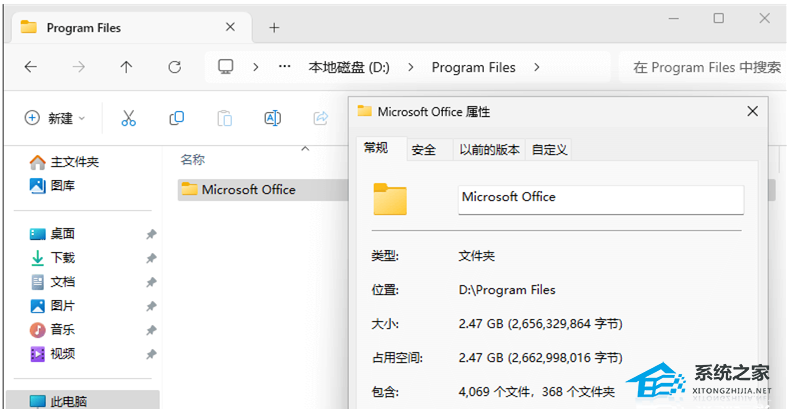This screenshot has height=409, width=787.
Task: Expand chevron after 本地磁盘 (D:)
Action: [411, 67]
